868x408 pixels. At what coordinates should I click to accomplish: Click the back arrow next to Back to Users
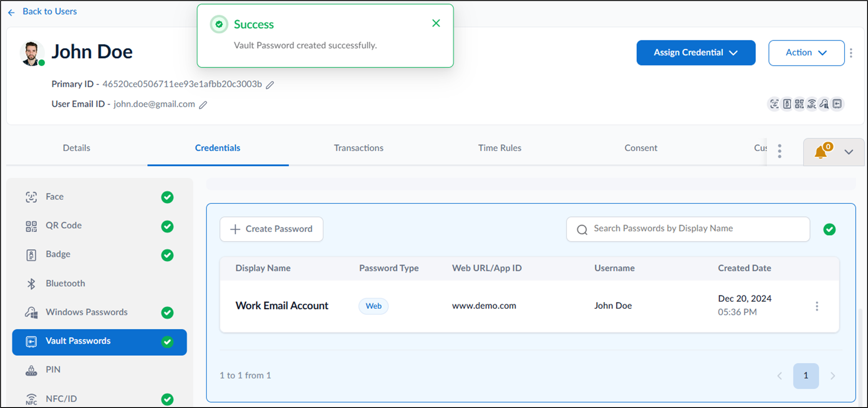pyautogui.click(x=11, y=12)
